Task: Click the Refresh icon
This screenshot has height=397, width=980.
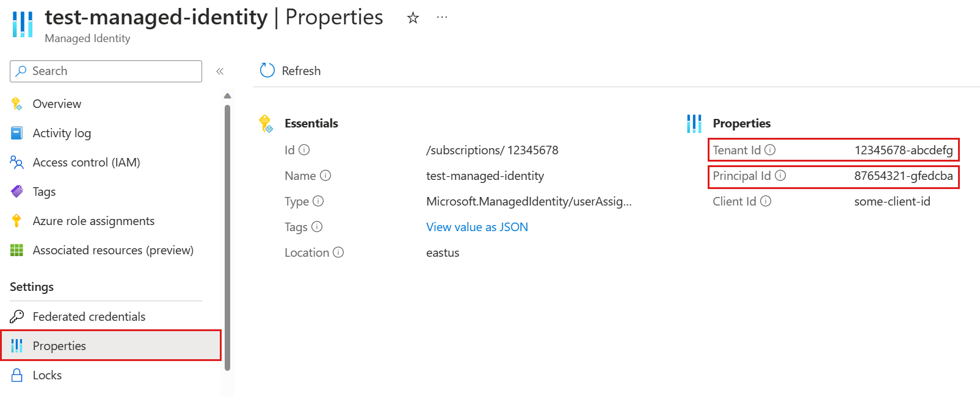Action: 267,71
